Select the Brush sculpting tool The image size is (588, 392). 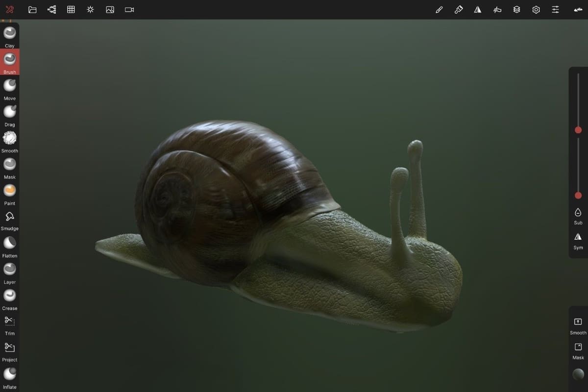(x=10, y=62)
